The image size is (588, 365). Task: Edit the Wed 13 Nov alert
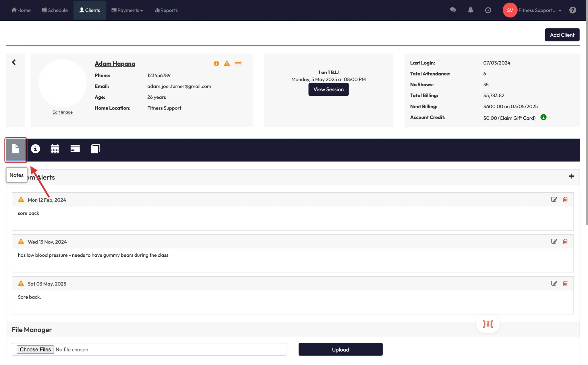click(554, 241)
